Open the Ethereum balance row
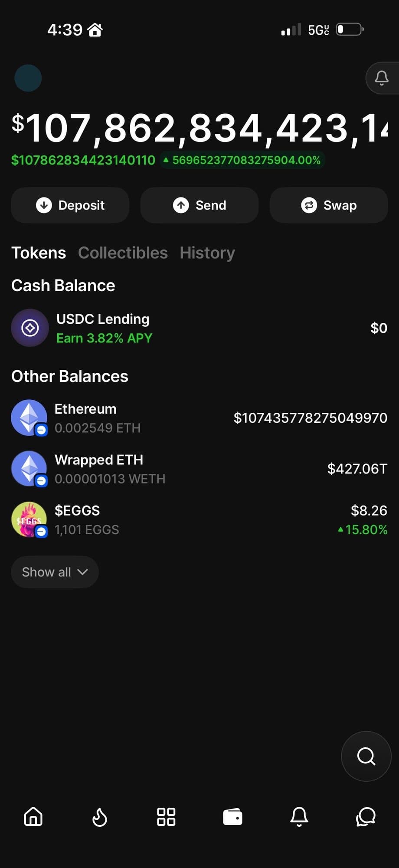Screen dimensions: 399x868 coord(199,418)
